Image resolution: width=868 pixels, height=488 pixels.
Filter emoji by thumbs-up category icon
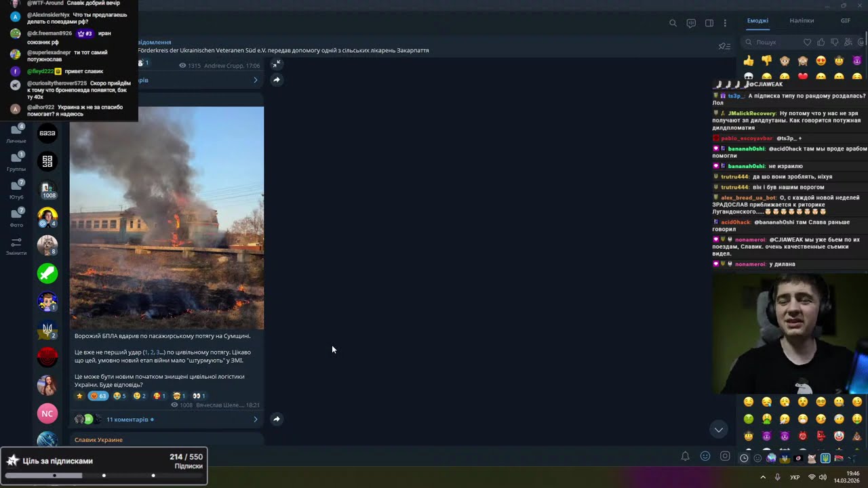(821, 42)
